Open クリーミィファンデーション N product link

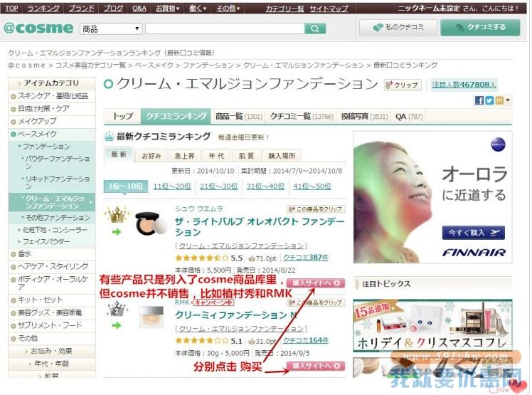[236, 315]
